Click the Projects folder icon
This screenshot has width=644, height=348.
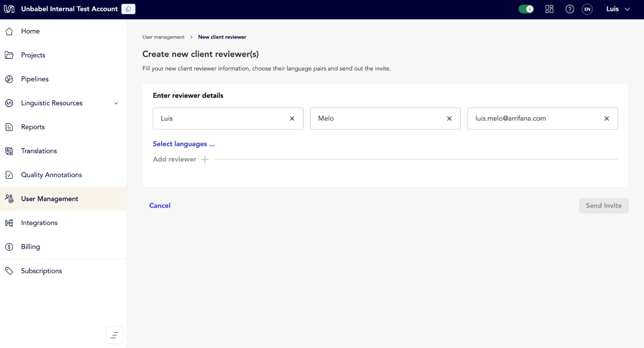pyautogui.click(x=9, y=55)
